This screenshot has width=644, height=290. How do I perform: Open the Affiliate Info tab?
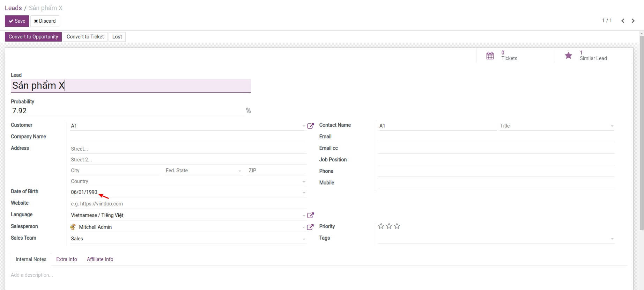coord(100,259)
